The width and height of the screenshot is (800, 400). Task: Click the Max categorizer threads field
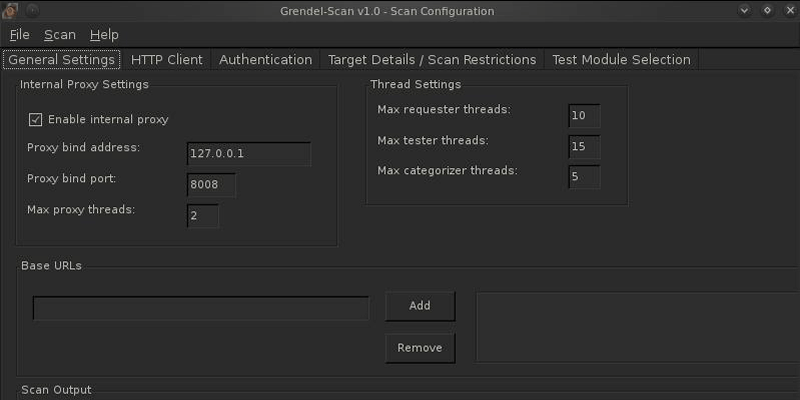(584, 177)
